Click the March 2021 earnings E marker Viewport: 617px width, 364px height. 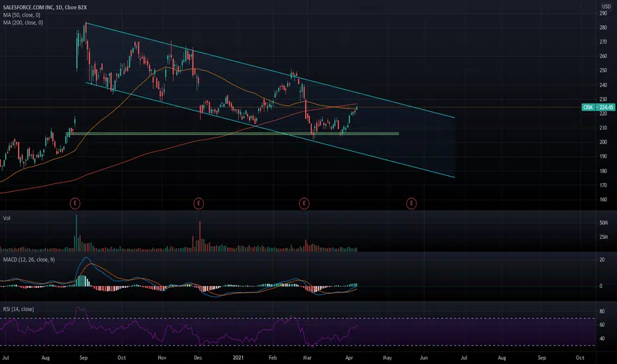tap(304, 203)
